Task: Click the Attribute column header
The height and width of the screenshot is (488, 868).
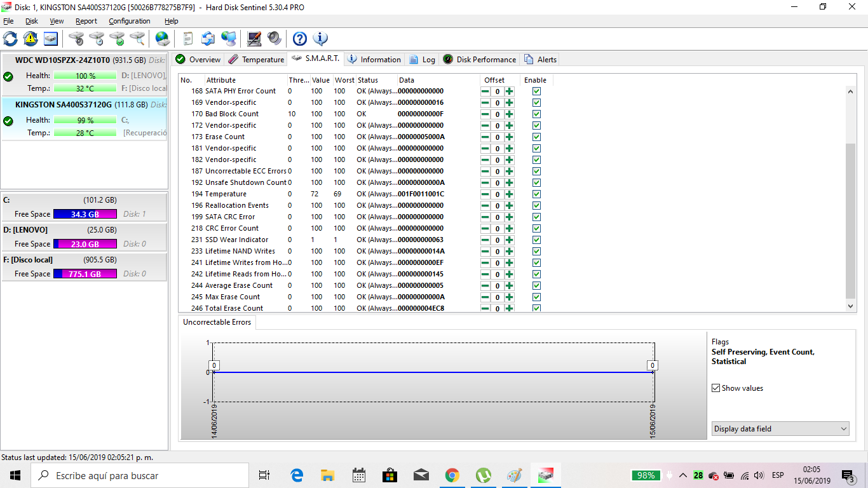Action: click(x=245, y=80)
